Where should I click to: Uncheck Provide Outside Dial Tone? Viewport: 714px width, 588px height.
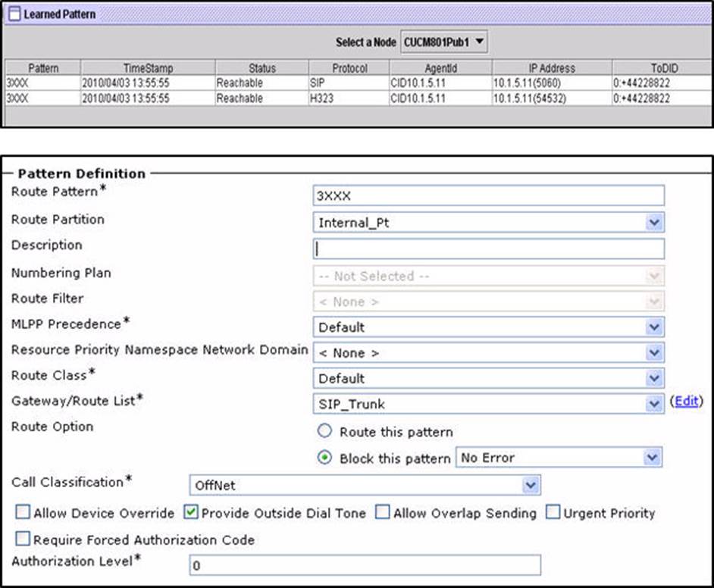(191, 513)
